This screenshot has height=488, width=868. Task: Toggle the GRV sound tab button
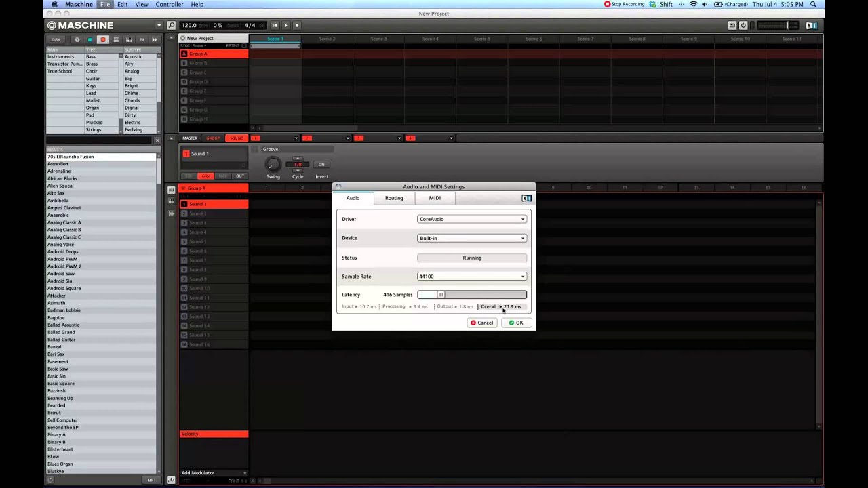tap(205, 176)
